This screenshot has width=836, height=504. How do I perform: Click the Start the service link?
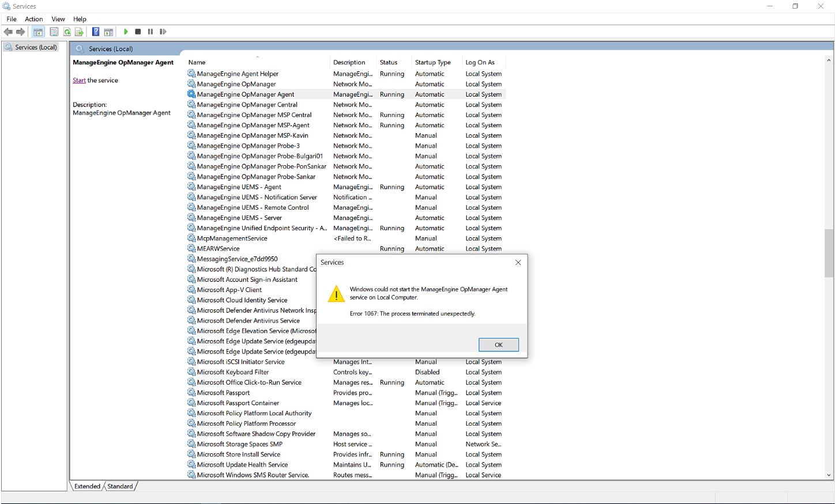click(x=79, y=80)
